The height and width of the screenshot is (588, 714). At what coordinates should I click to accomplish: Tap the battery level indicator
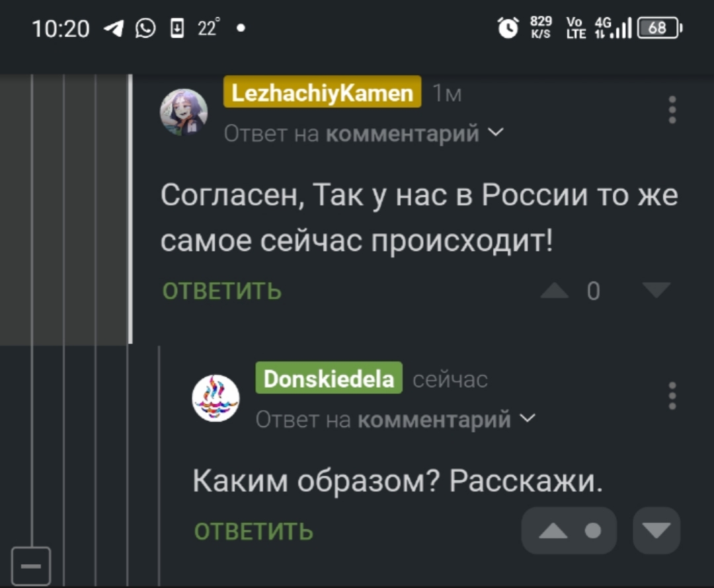point(658,28)
